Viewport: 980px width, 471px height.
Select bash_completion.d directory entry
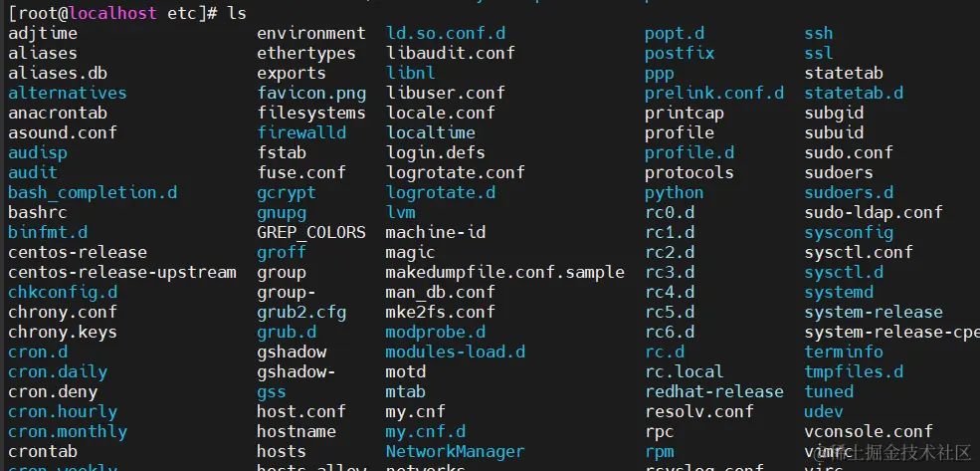click(x=93, y=192)
